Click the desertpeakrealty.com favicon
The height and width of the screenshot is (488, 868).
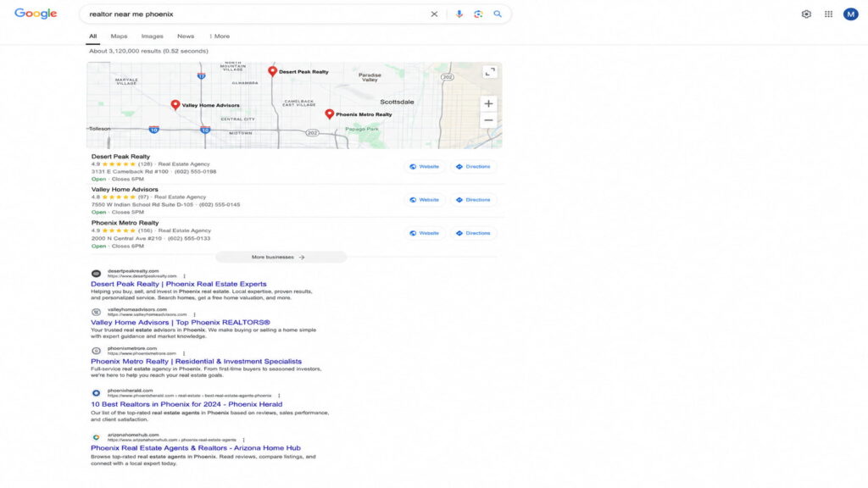(x=96, y=274)
